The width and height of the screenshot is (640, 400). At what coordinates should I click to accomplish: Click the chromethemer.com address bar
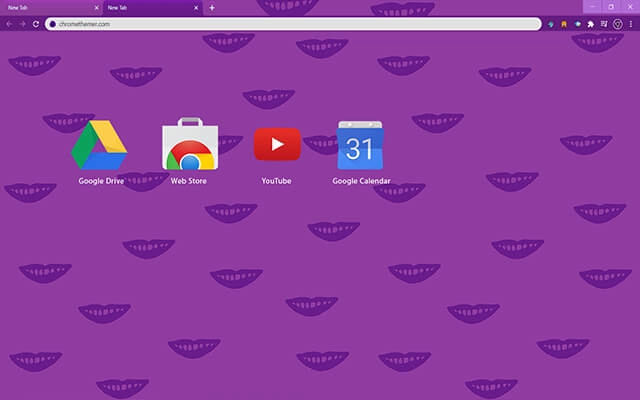coord(293,24)
